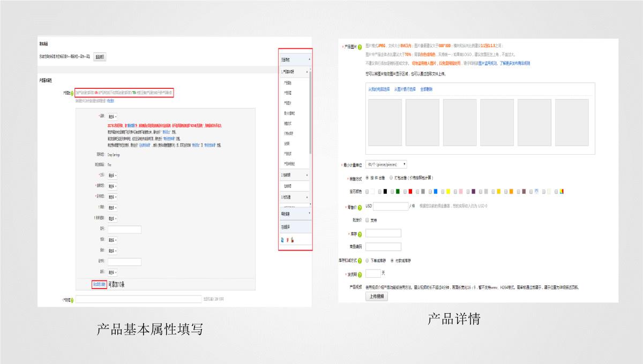This screenshot has width=643, height=364.
Task: Enable the 批发价 支持 checkbox
Action: 367,220
